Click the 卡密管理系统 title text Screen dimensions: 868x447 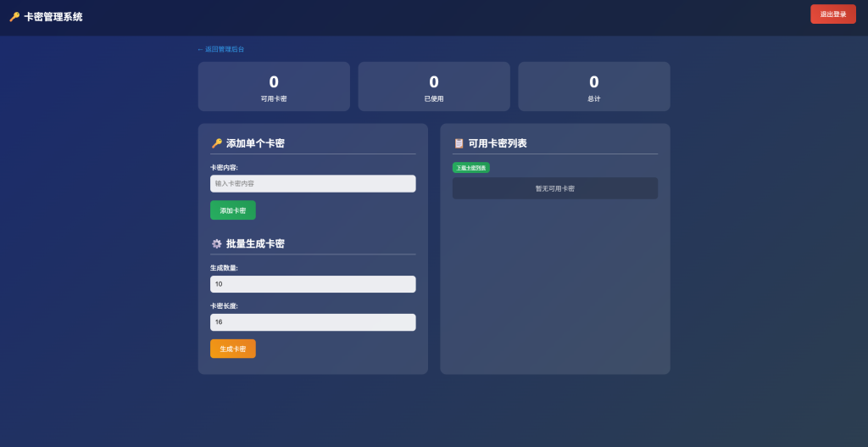pyautogui.click(x=53, y=17)
